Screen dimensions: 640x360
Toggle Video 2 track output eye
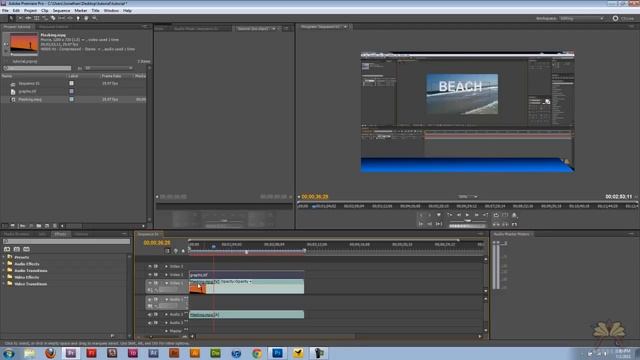(149, 275)
